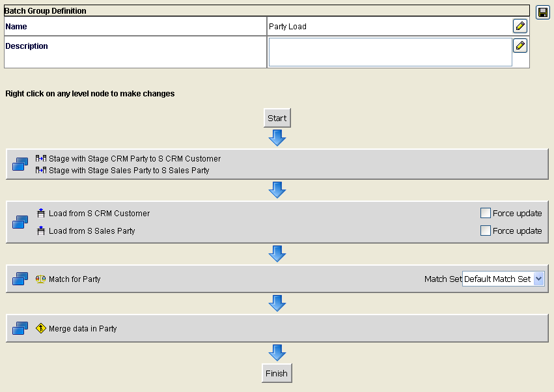Open the Match Set dropdown

coord(539,279)
